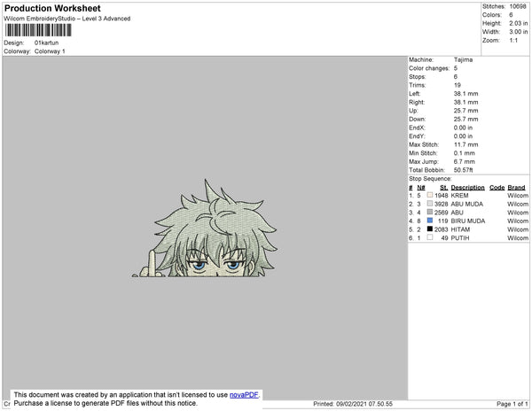Click the Brand column header
The height and width of the screenshot is (411, 532).
(x=516, y=188)
